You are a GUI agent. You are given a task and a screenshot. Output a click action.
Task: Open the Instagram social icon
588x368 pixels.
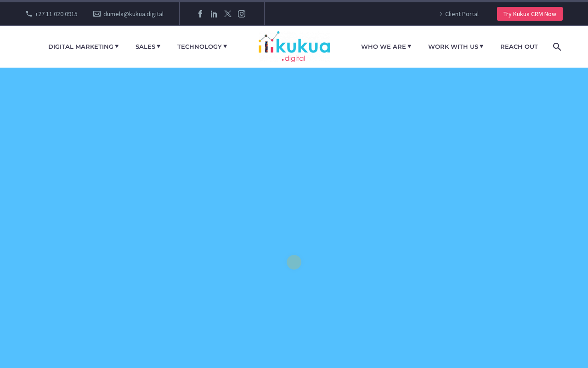click(242, 14)
